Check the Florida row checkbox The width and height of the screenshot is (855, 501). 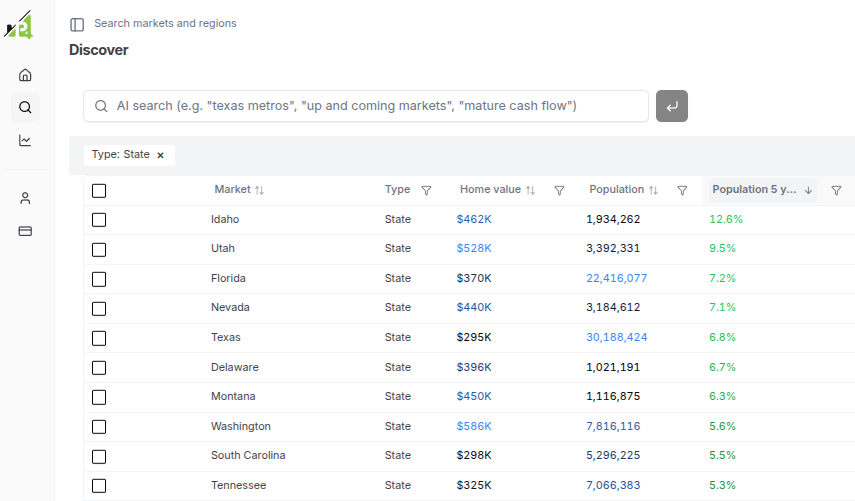[99, 279]
